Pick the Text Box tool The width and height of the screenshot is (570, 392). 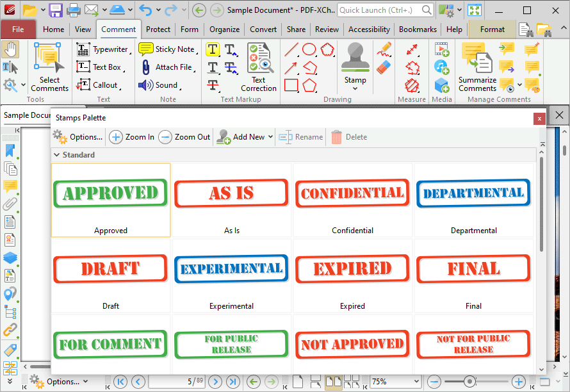(101, 67)
